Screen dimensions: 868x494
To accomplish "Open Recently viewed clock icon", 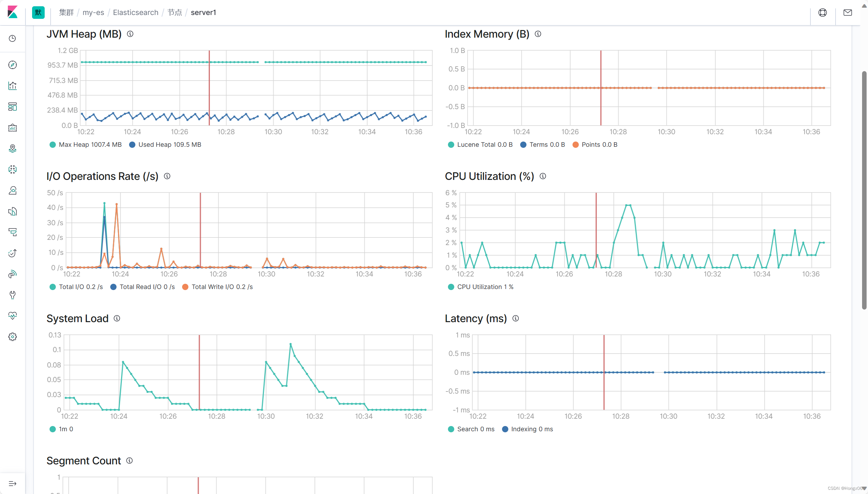I will [x=13, y=38].
